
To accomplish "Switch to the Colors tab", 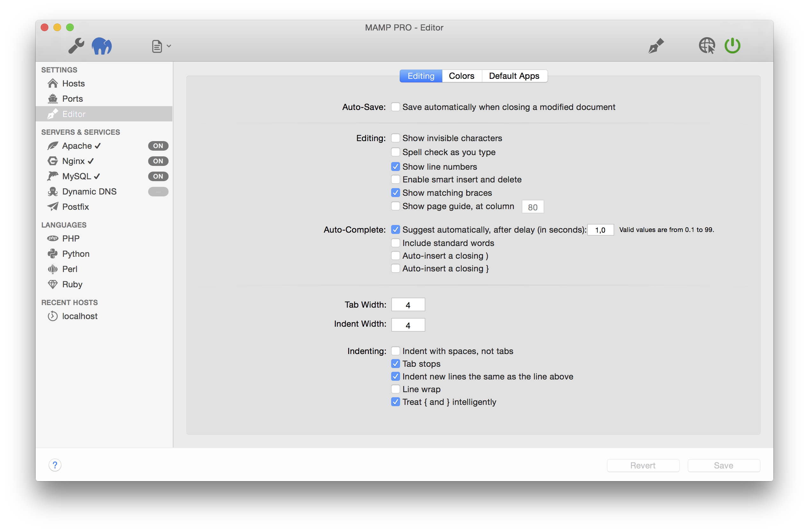I will [461, 76].
